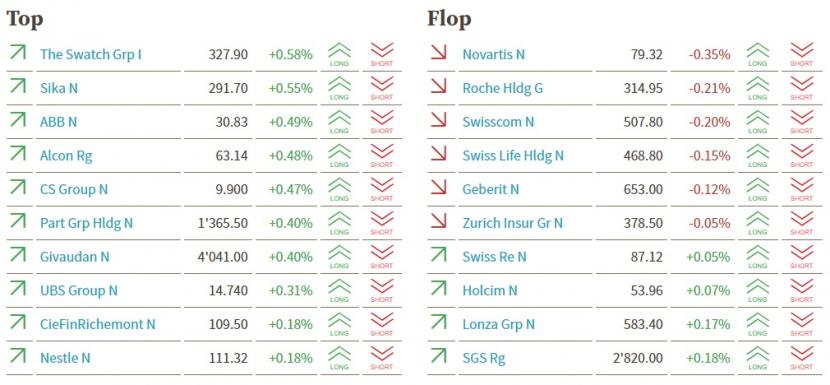Click the green up arrow beside Nestle N
The image size is (830, 385).
coord(17,356)
